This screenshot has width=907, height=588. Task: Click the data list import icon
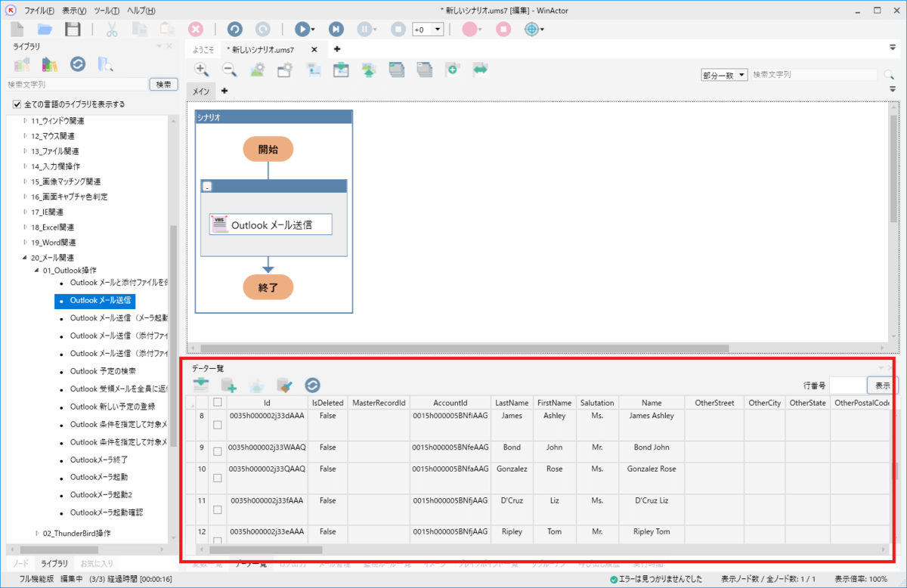click(201, 385)
